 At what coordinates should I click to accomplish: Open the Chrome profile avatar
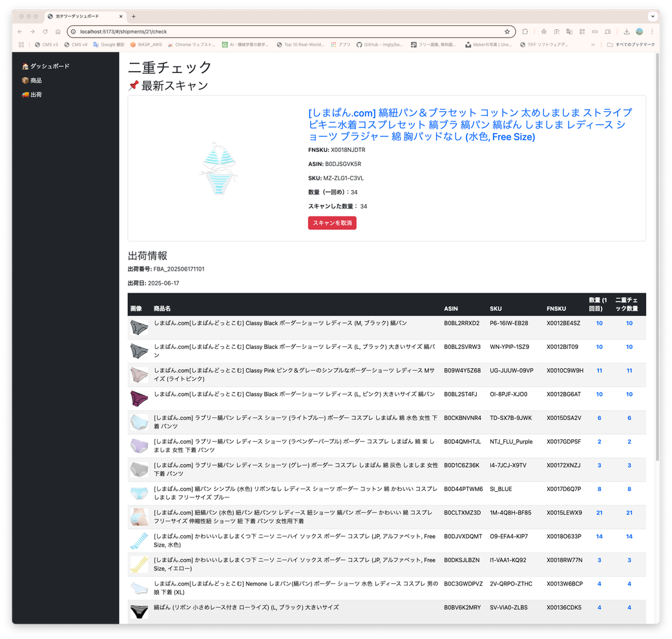click(640, 32)
